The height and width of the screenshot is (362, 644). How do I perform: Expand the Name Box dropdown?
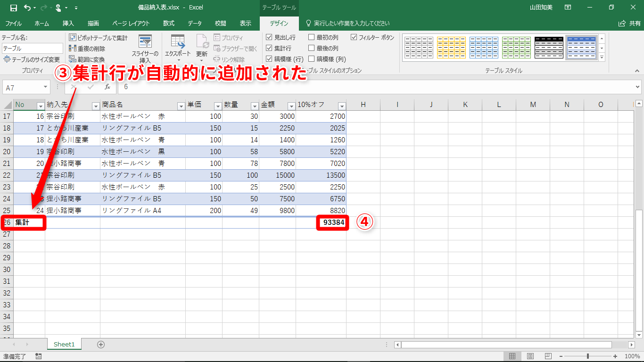click(x=46, y=87)
